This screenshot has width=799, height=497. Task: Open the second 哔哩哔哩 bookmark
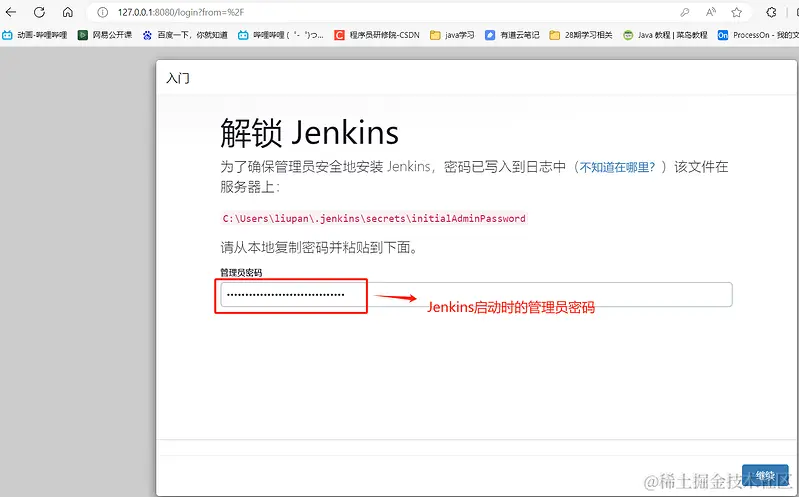coord(281,35)
